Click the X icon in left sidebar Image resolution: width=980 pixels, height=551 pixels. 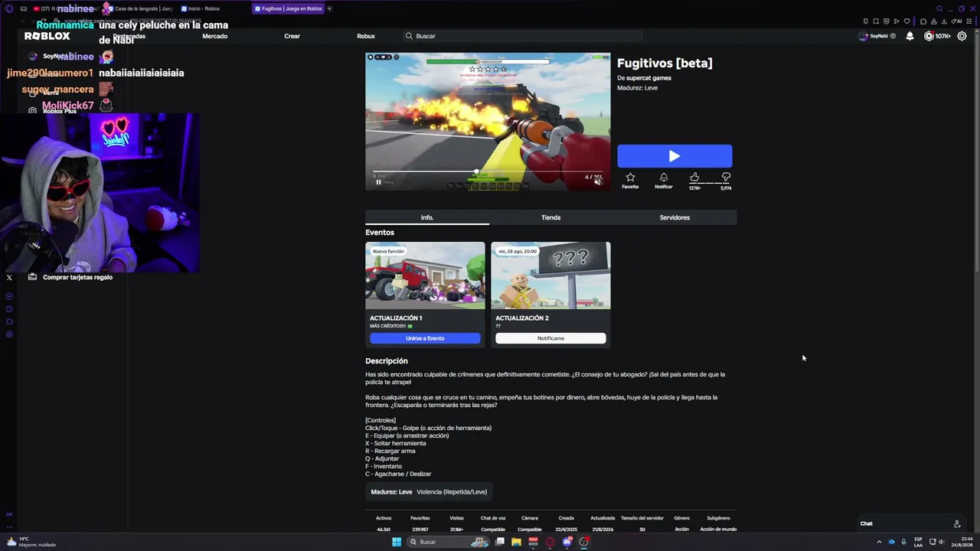[x=9, y=278]
